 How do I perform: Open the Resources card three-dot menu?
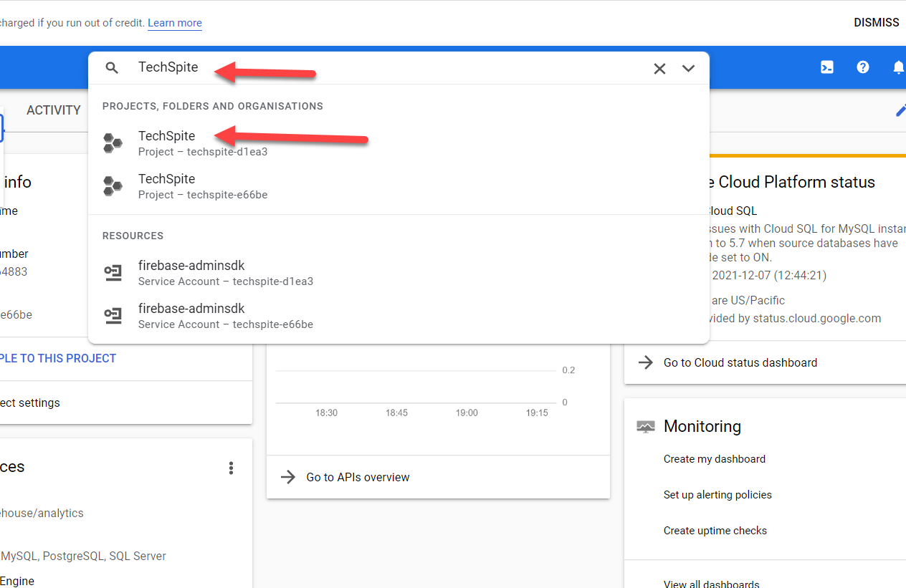click(231, 468)
